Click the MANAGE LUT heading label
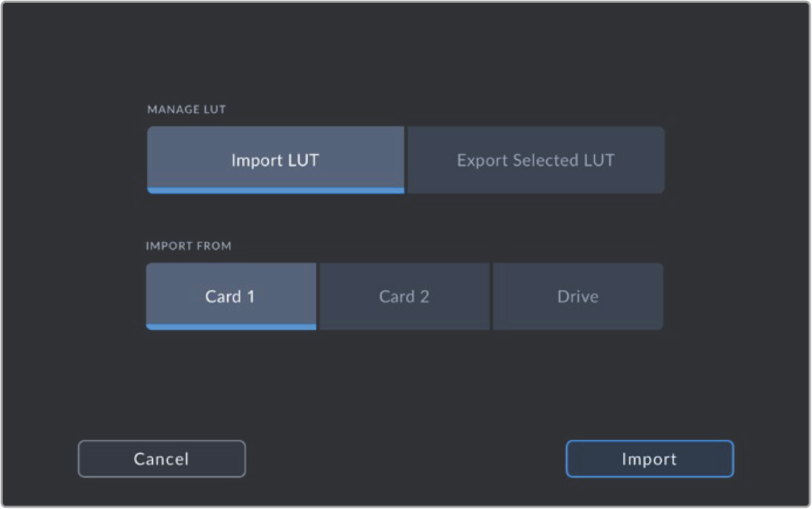 pos(187,109)
